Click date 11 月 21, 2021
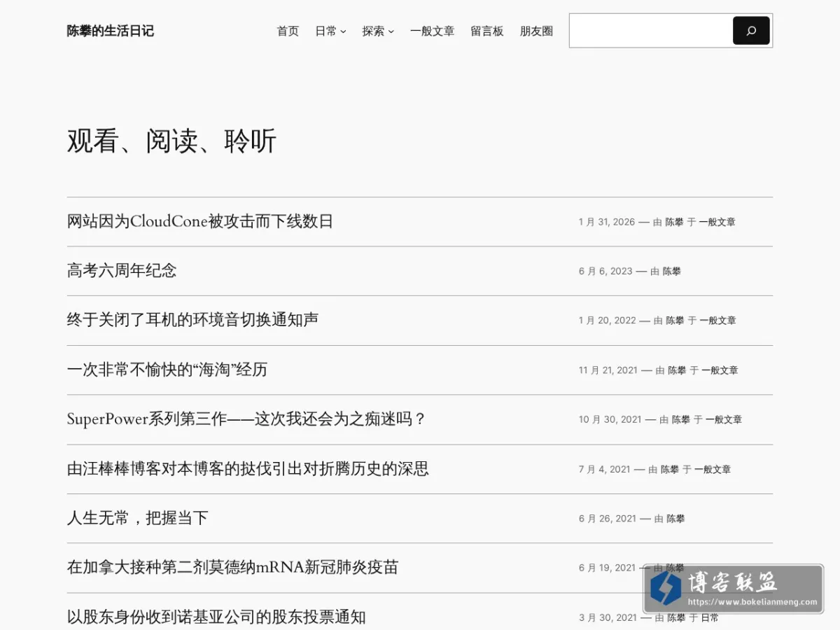The image size is (840, 630). pyautogui.click(x=608, y=370)
